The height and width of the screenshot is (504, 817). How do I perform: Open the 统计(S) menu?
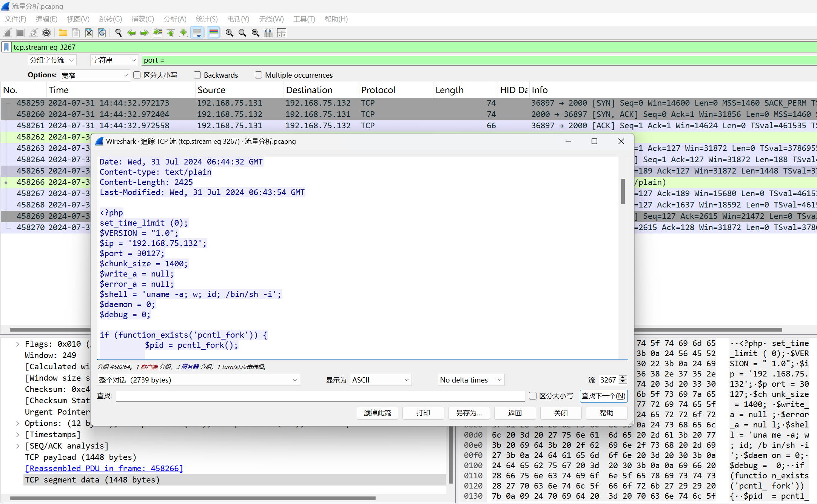[x=207, y=19]
